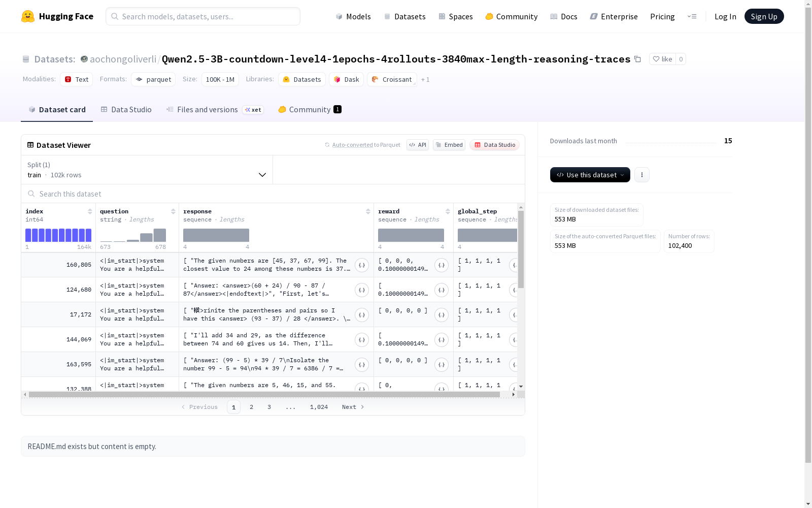Click the Dataset Viewer table icon
Image resolution: width=812 pixels, height=508 pixels.
pyautogui.click(x=30, y=145)
